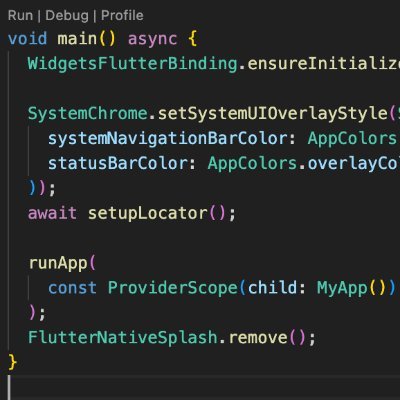
Task: Click the 'const' keyword
Action: click(x=72, y=288)
